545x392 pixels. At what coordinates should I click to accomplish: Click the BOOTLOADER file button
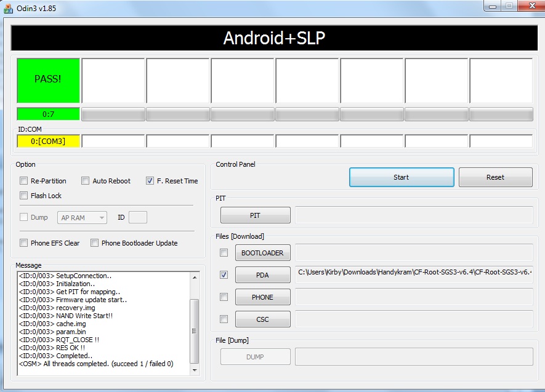[263, 253]
